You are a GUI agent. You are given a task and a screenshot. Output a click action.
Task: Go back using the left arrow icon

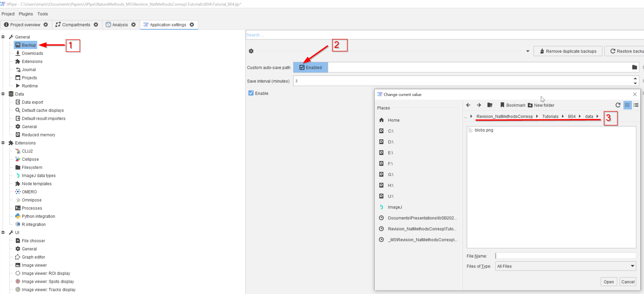point(468,105)
